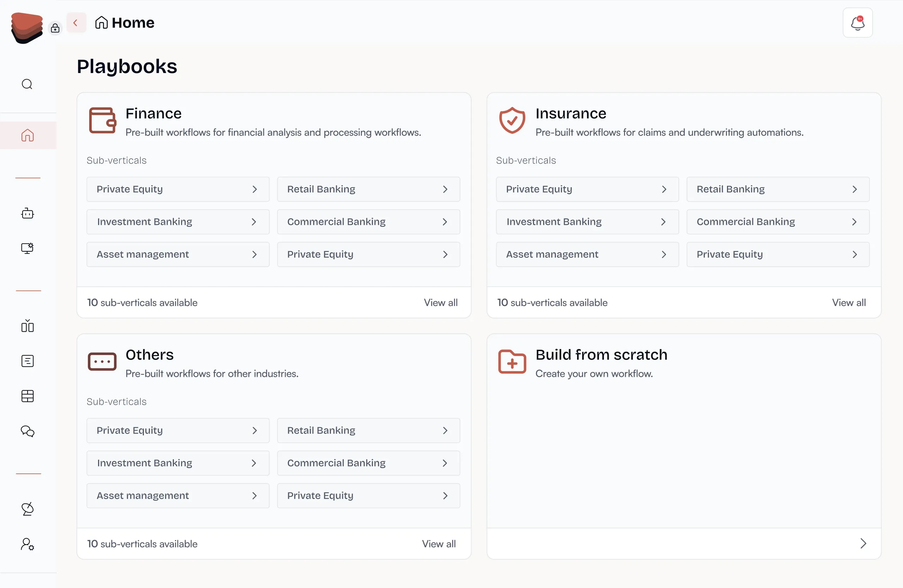
Task: Click View all in Others card
Action: pos(438,544)
